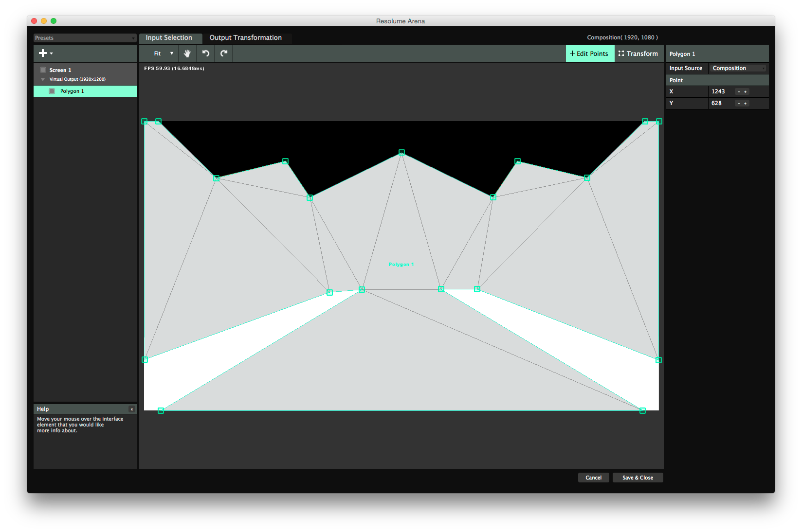Click the redo arrow icon
The image size is (802, 532).
[x=224, y=53]
